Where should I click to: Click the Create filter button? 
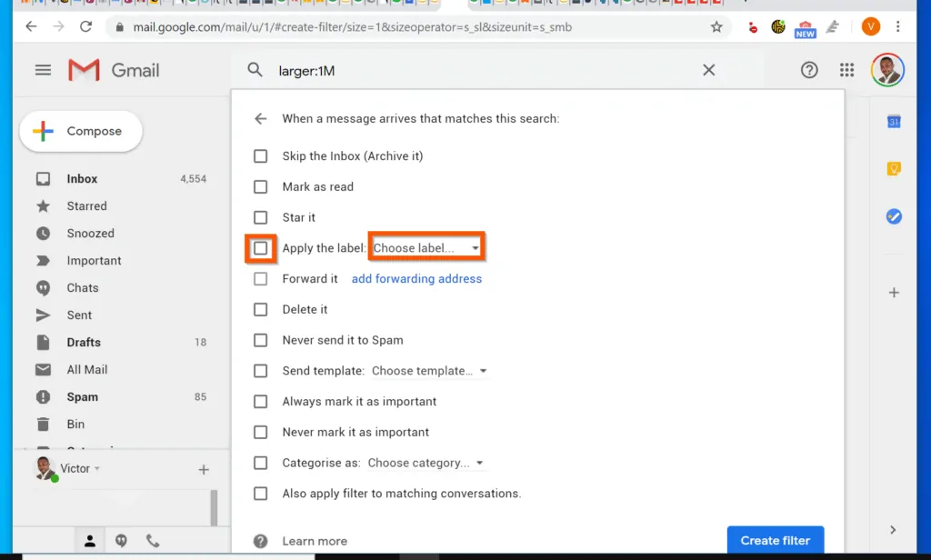pos(775,539)
